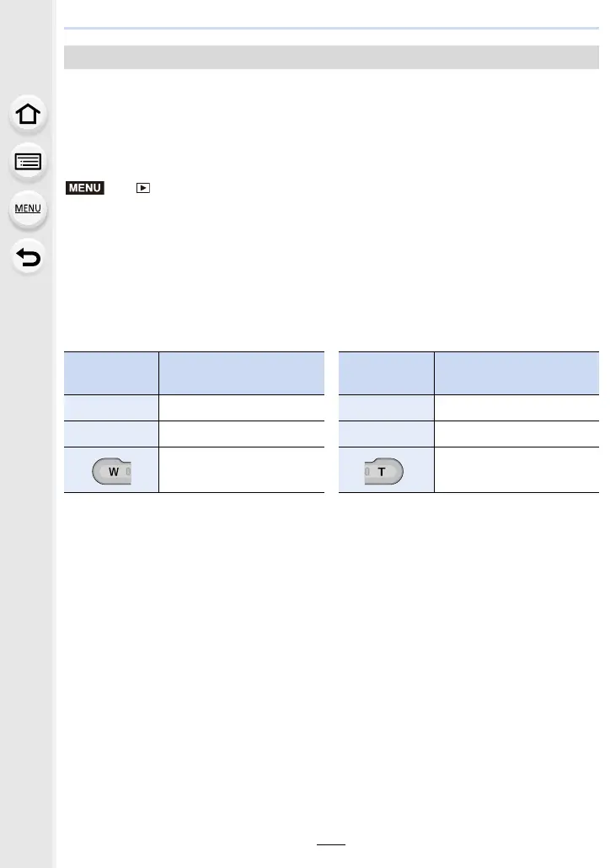Click the black MENU badge
This screenshot has width=610, height=868.
click(85, 188)
